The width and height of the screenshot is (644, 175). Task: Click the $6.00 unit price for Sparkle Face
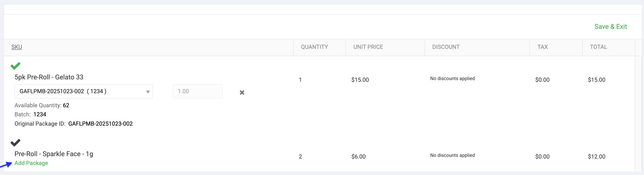358,156
